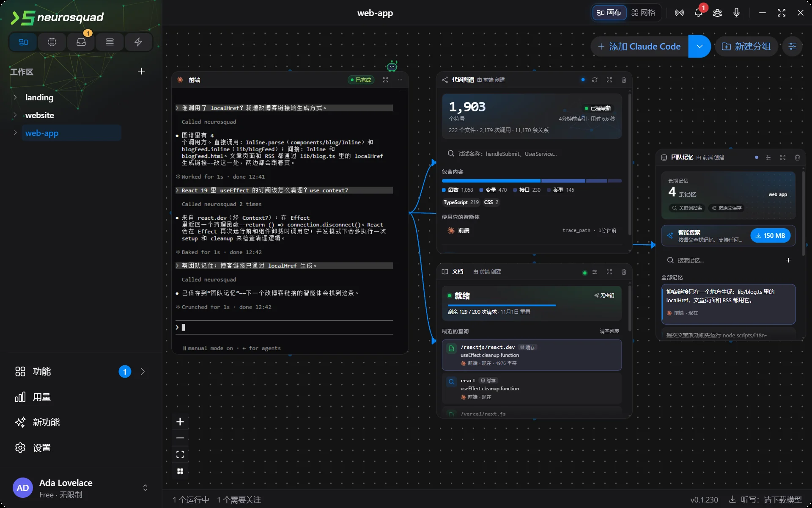Image resolution: width=812 pixels, height=508 pixels.
Task: Expand the web-app workspace chevron
Action: coord(15,133)
